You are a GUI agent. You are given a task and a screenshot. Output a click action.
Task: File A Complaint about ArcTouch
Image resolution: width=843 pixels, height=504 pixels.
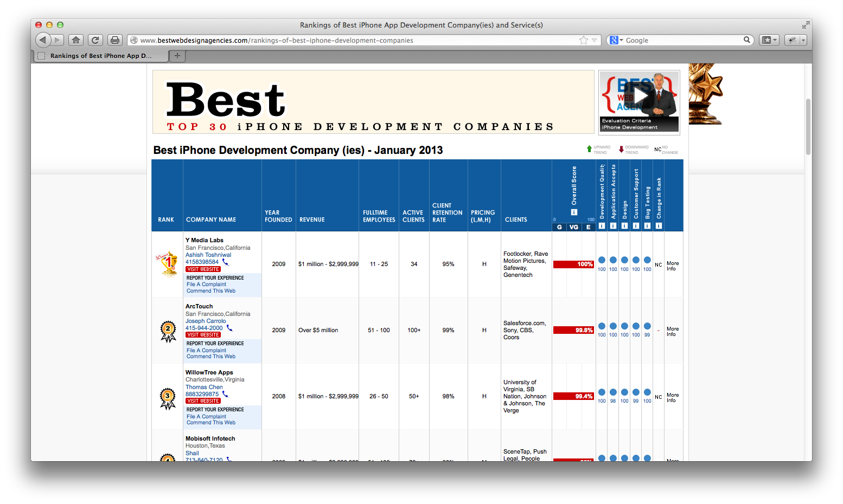tap(206, 350)
